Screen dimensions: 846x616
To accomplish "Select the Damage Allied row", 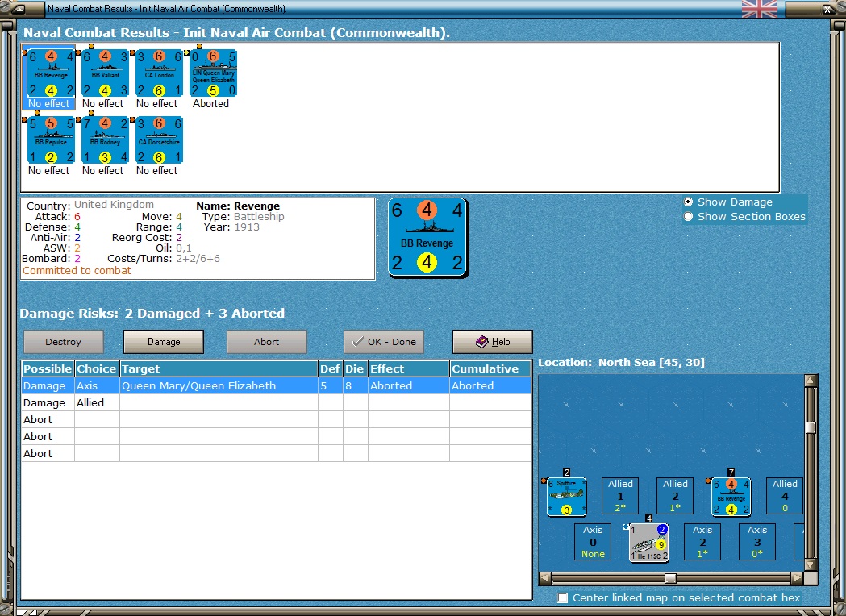I will click(x=277, y=403).
